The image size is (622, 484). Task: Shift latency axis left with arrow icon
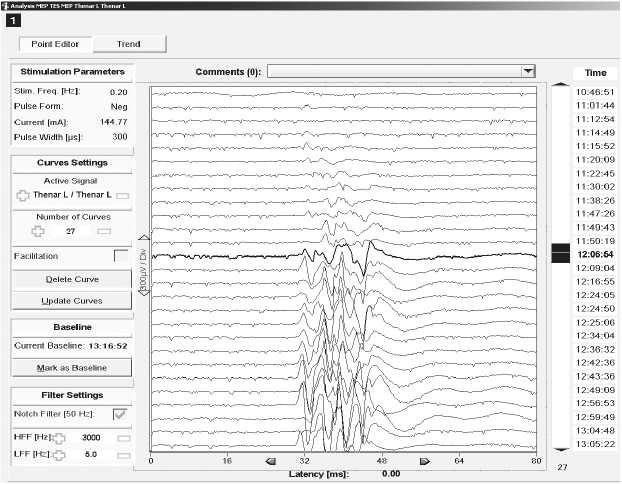(x=270, y=461)
